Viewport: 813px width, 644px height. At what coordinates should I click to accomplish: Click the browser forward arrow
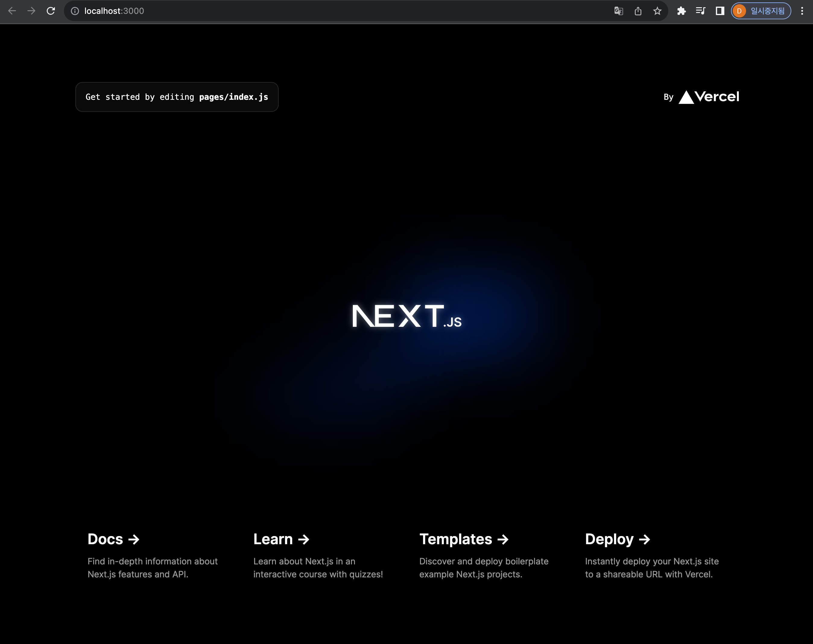[31, 11]
